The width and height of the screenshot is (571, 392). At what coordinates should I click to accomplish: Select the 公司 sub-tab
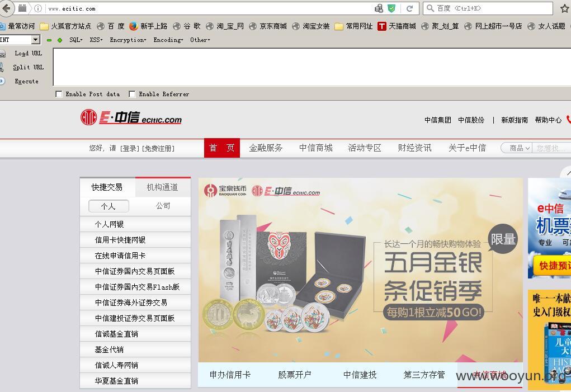163,206
